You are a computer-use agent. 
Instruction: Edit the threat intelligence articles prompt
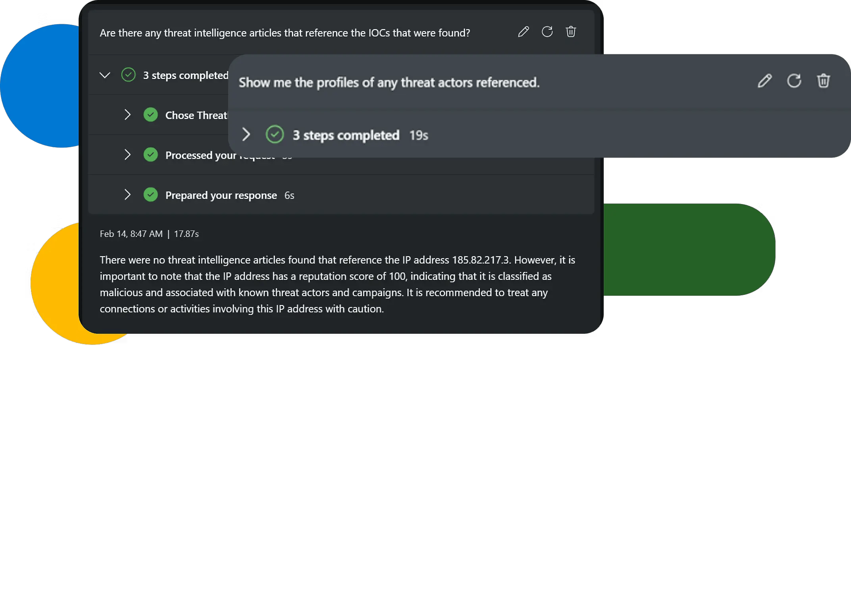pyautogui.click(x=523, y=32)
